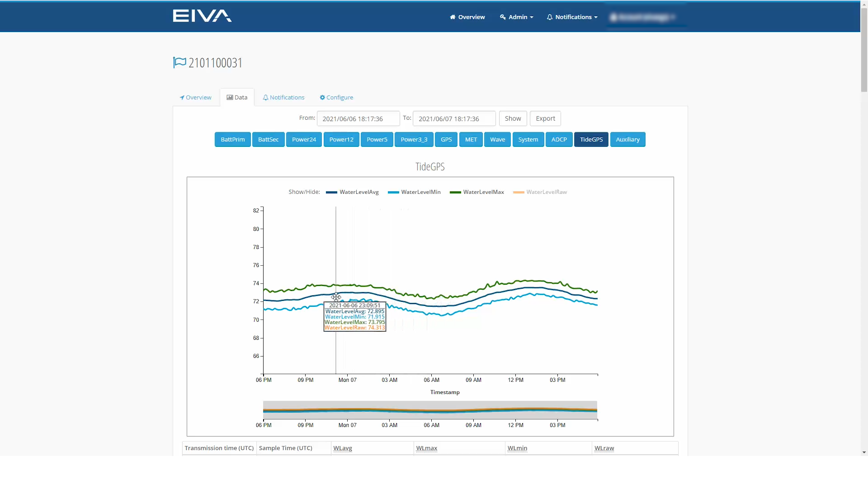
Task: Click the EIVA logo
Action: tap(202, 16)
